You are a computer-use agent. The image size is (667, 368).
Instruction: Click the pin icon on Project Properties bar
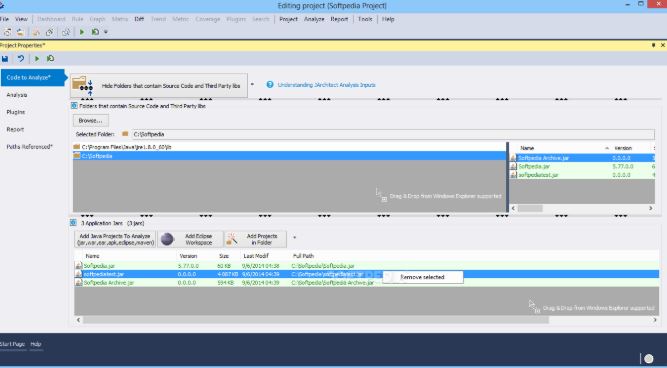[x=653, y=45]
